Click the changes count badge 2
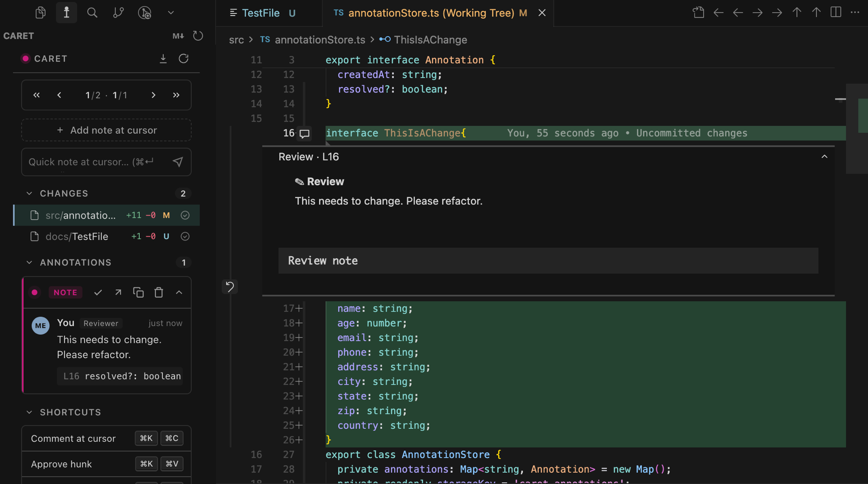868x484 pixels. pyautogui.click(x=183, y=194)
